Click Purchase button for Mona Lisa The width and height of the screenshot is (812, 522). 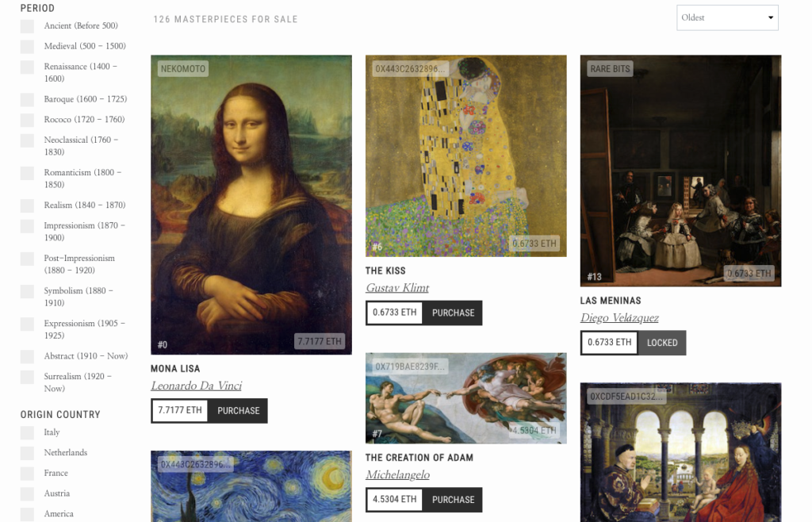(238, 411)
